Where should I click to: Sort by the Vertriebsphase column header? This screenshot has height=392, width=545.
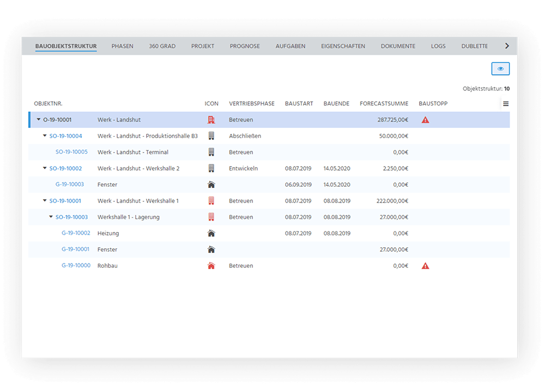pos(252,104)
